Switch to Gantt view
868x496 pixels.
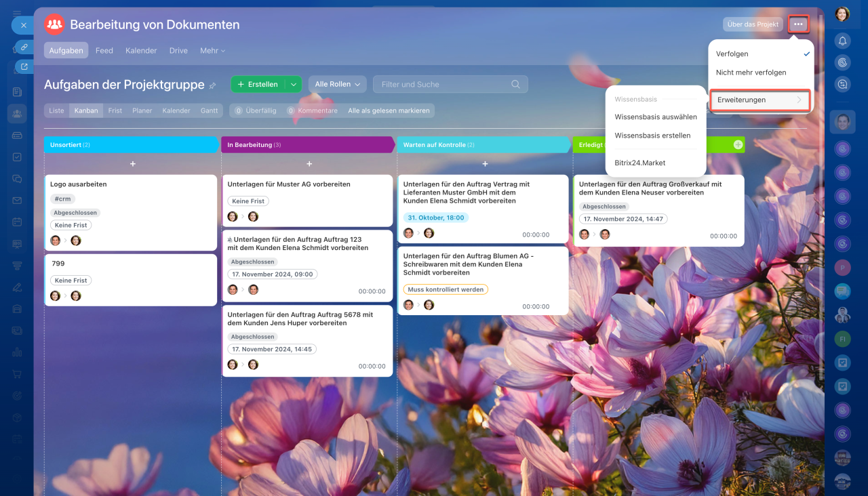coord(210,110)
